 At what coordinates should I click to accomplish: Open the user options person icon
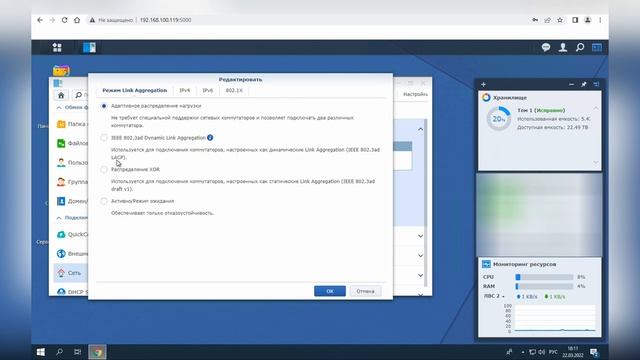click(x=563, y=47)
